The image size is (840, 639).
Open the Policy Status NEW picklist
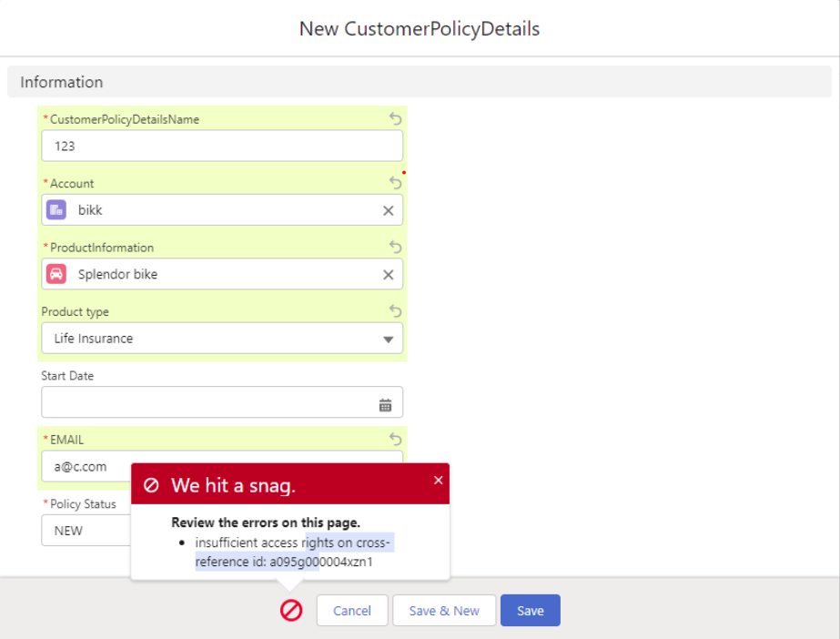(86, 531)
